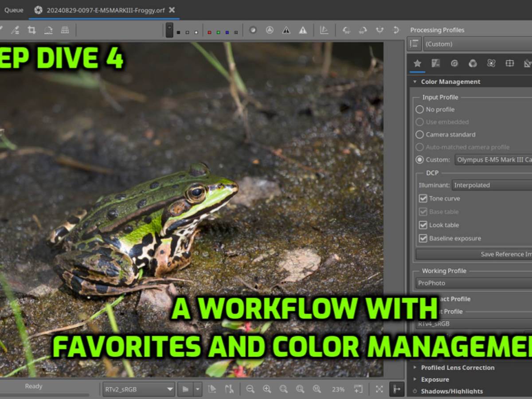Click Save Reference Image button
Image resolution: width=532 pixels, height=399 pixels.
[474, 254]
